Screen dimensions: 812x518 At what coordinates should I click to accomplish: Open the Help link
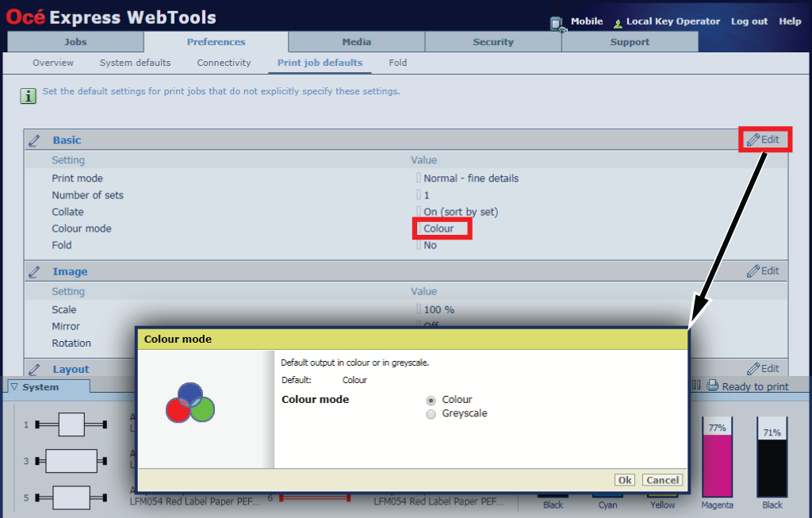coord(791,21)
